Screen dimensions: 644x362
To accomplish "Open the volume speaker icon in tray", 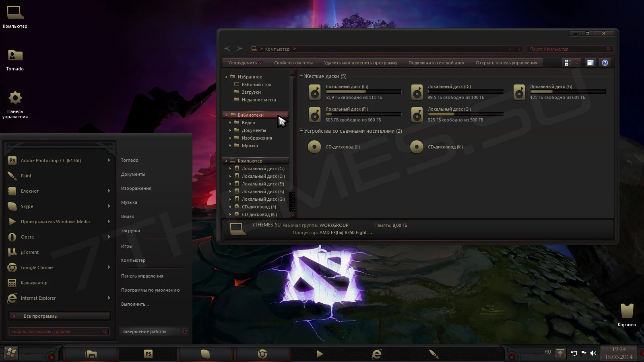I will pos(593,353).
